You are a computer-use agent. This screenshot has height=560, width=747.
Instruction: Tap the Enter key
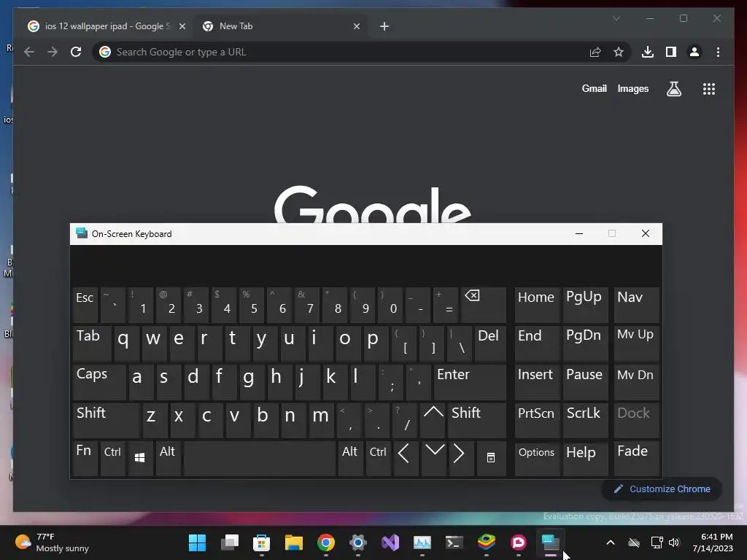tap(470, 381)
